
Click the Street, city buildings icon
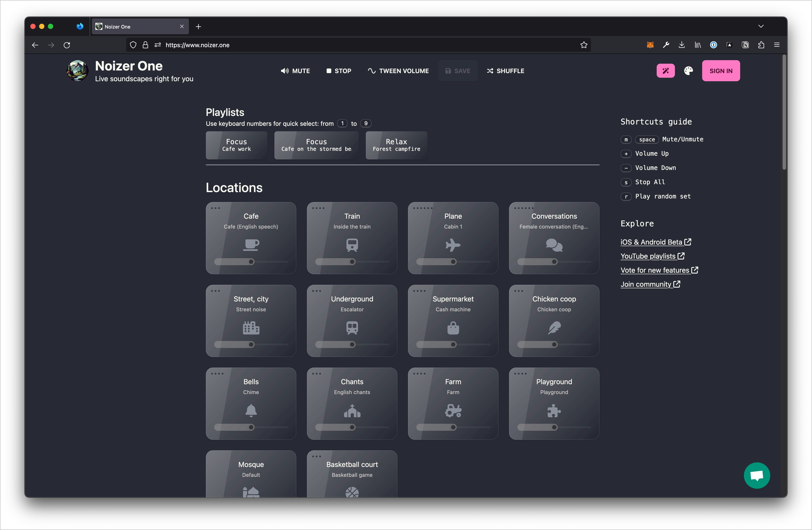(x=251, y=328)
